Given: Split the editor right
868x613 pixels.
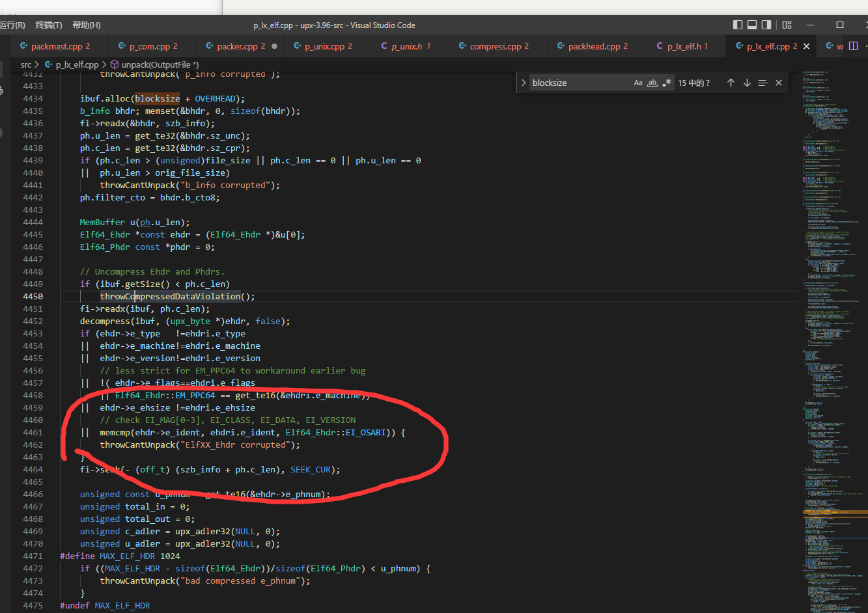Looking at the screenshot, I should point(853,46).
